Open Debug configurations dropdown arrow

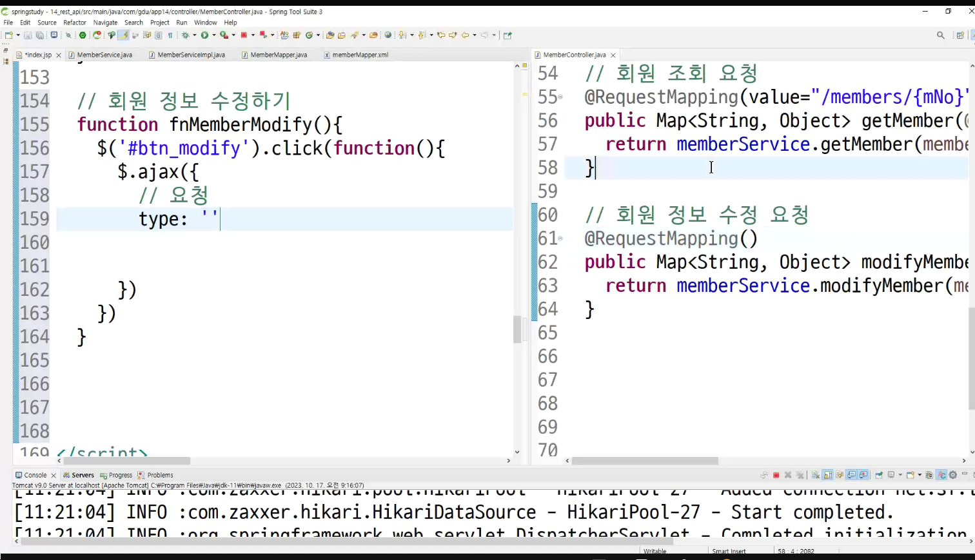tap(195, 35)
